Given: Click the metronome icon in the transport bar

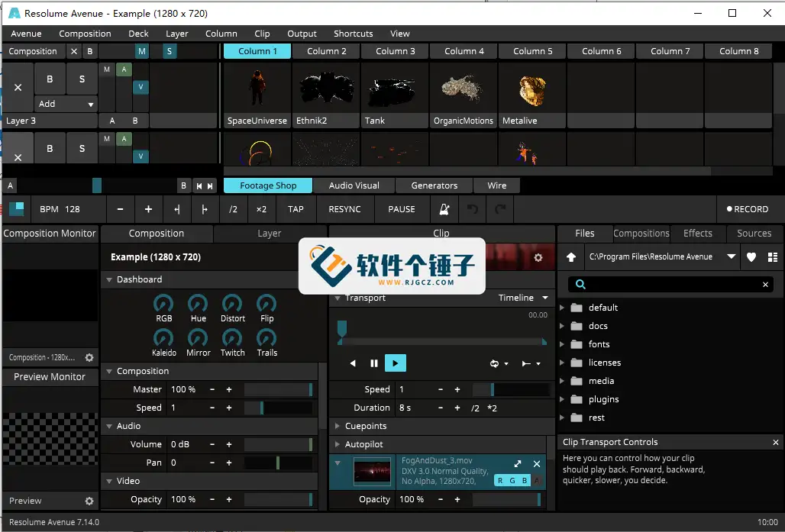Looking at the screenshot, I should (445, 208).
